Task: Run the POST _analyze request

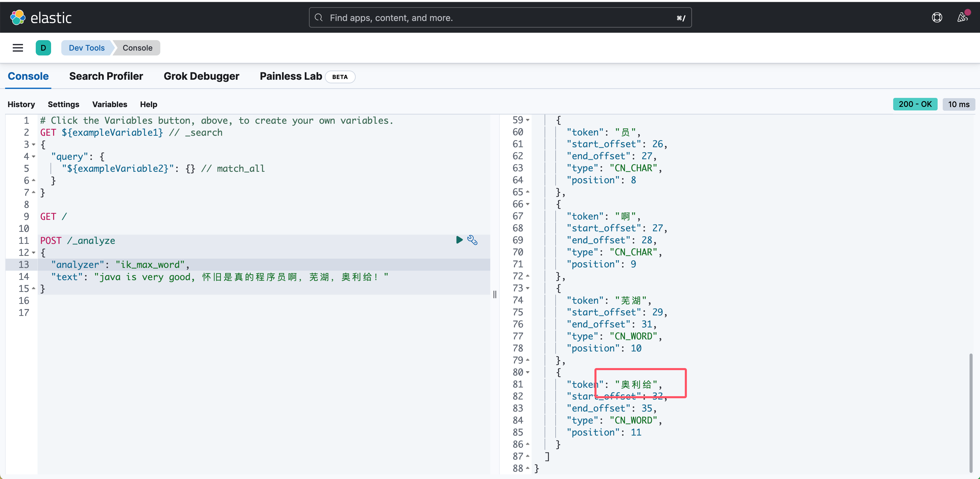Action: (x=459, y=240)
